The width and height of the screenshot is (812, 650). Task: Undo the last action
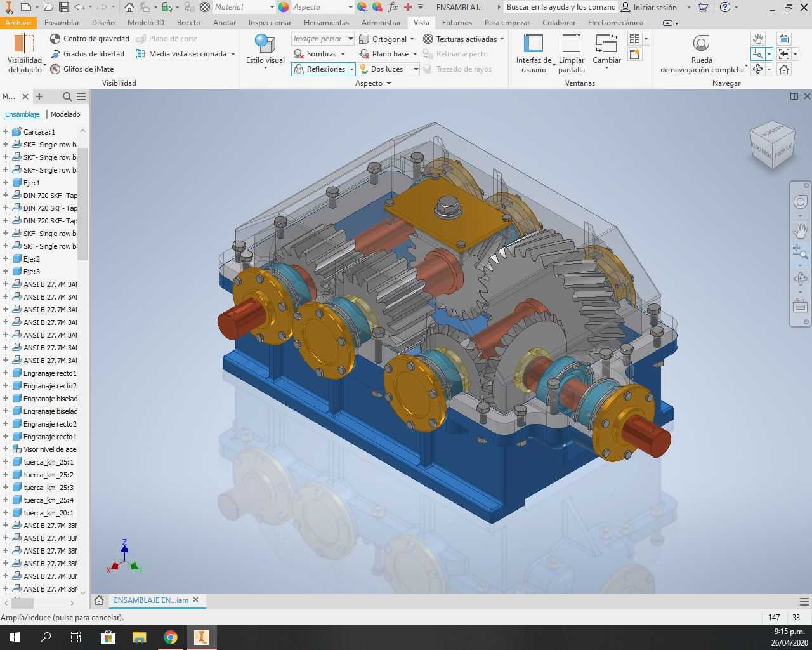point(79,7)
